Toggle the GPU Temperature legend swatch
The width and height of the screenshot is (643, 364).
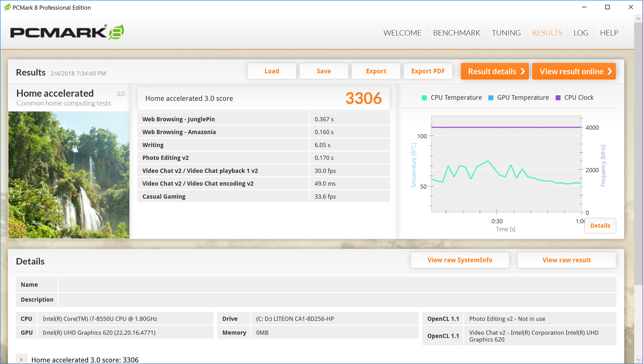pyautogui.click(x=491, y=98)
